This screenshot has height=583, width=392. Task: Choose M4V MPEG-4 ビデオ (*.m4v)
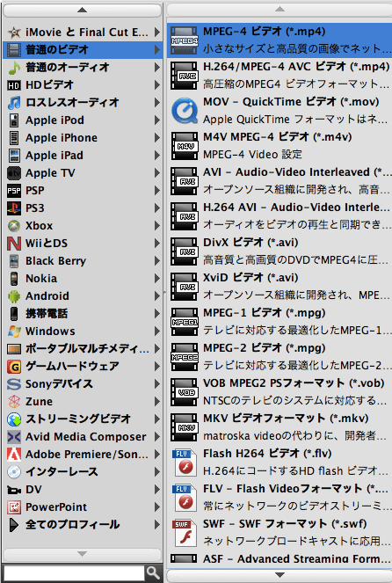279,146
